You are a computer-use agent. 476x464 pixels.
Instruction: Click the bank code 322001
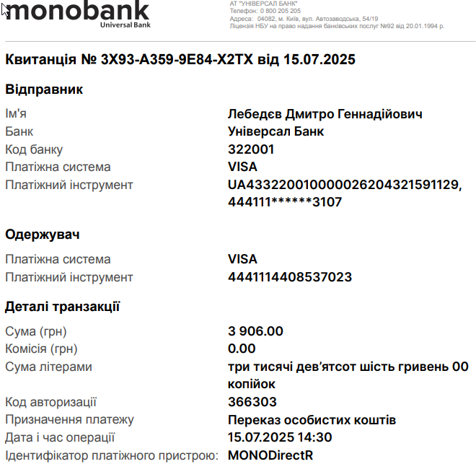click(251, 149)
